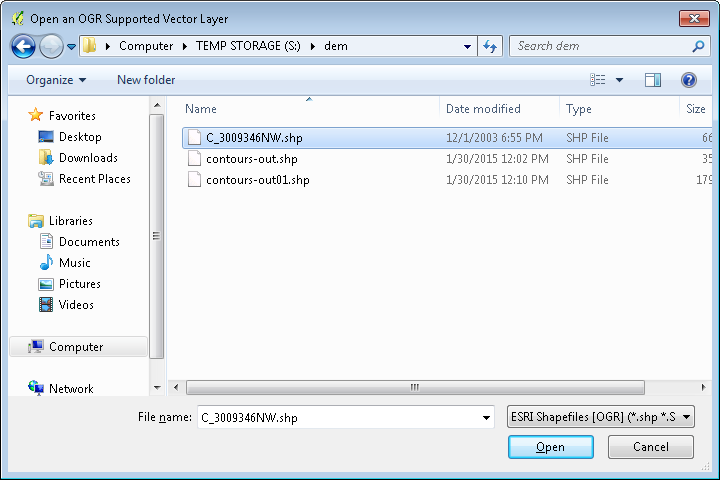The image size is (720, 480).
Task: Click navigation pane vertical scrollbar thumb
Action: tap(157, 236)
